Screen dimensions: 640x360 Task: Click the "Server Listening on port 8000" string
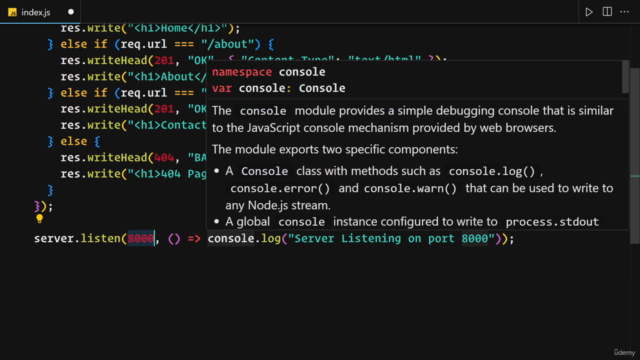coord(391,238)
